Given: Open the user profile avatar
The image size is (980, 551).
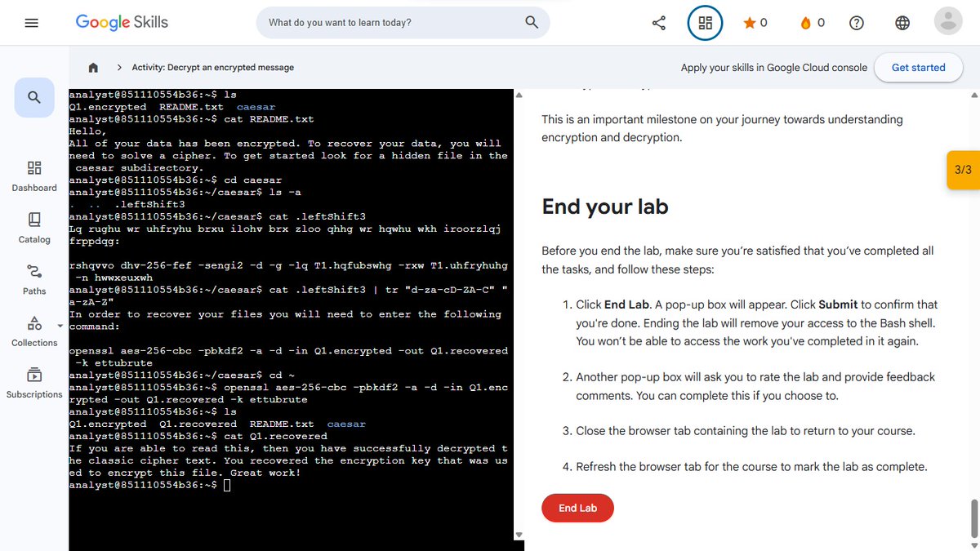Looking at the screenshot, I should click(947, 22).
